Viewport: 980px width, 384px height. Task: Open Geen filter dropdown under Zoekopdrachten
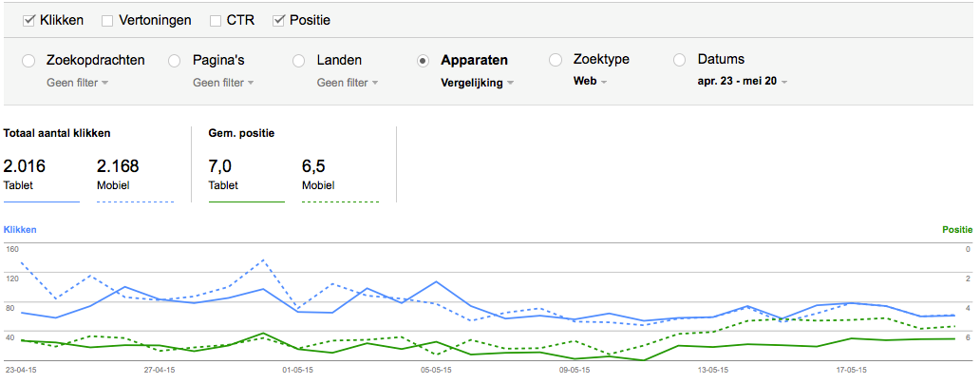tap(78, 83)
